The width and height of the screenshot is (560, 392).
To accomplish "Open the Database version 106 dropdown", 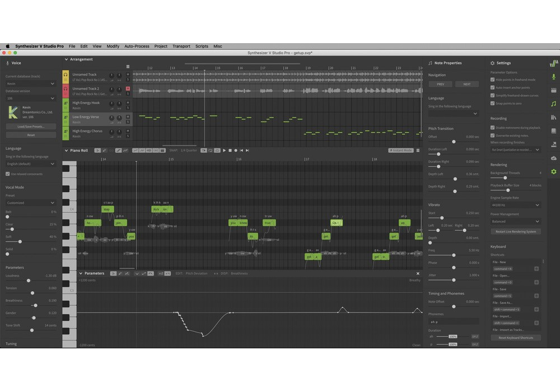I will pyautogui.click(x=31, y=98).
